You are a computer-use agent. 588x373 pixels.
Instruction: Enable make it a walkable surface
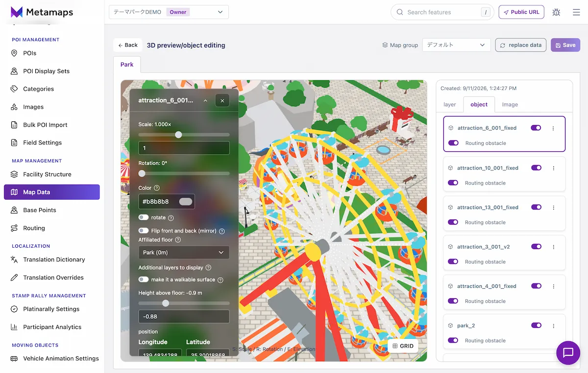(x=144, y=280)
